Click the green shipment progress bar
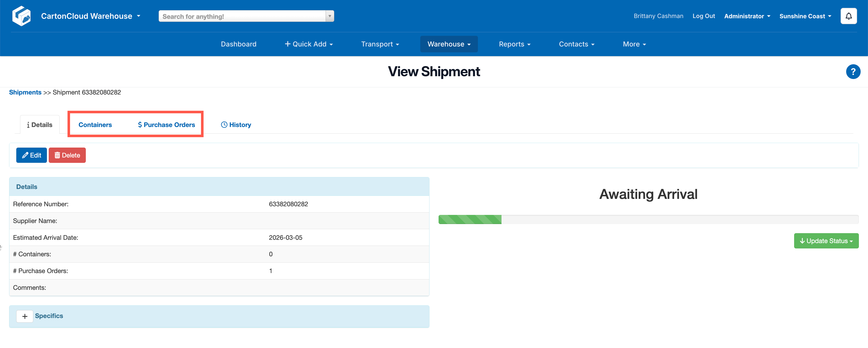This screenshot has width=868, height=348. tap(470, 219)
